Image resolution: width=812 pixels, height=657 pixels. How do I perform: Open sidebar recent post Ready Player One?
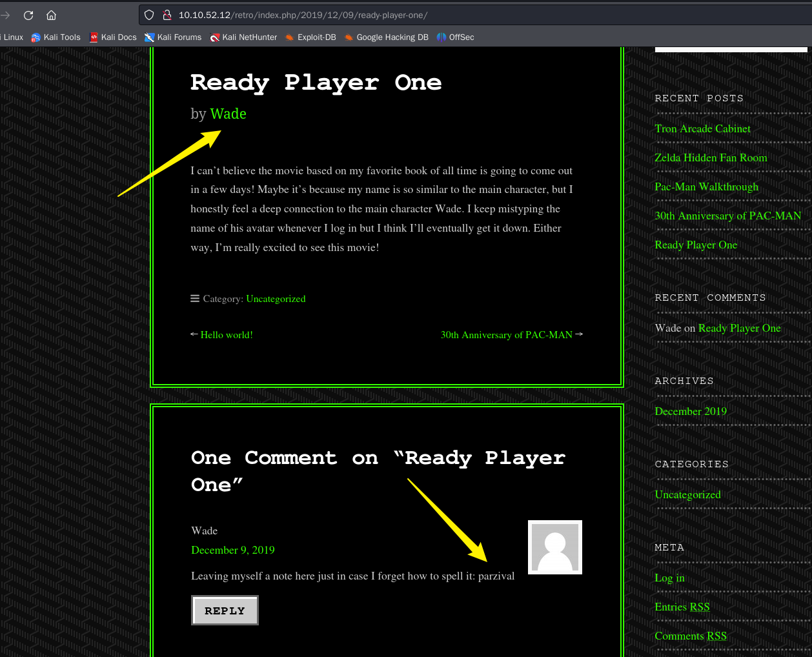click(696, 245)
